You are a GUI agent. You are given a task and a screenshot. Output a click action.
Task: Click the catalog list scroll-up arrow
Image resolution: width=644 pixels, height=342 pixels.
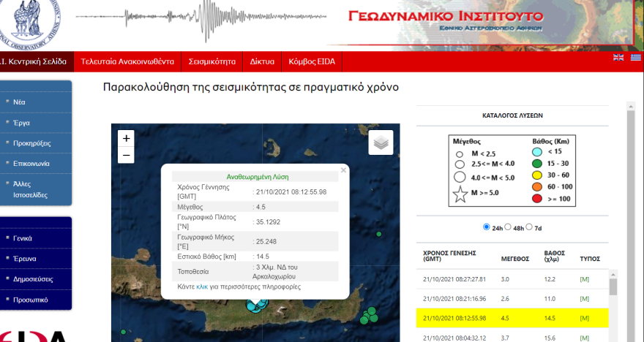click(613, 274)
